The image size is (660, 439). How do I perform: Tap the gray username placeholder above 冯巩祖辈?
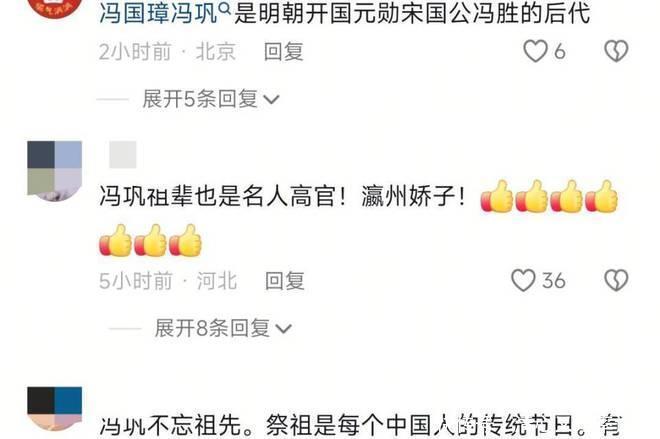click(123, 154)
